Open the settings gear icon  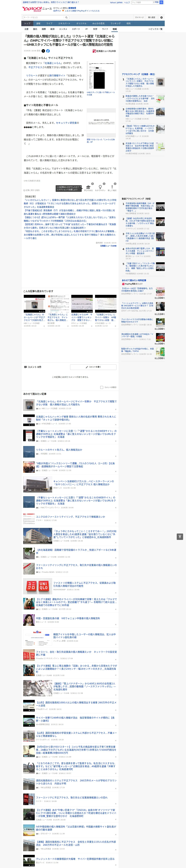pos(161,18)
